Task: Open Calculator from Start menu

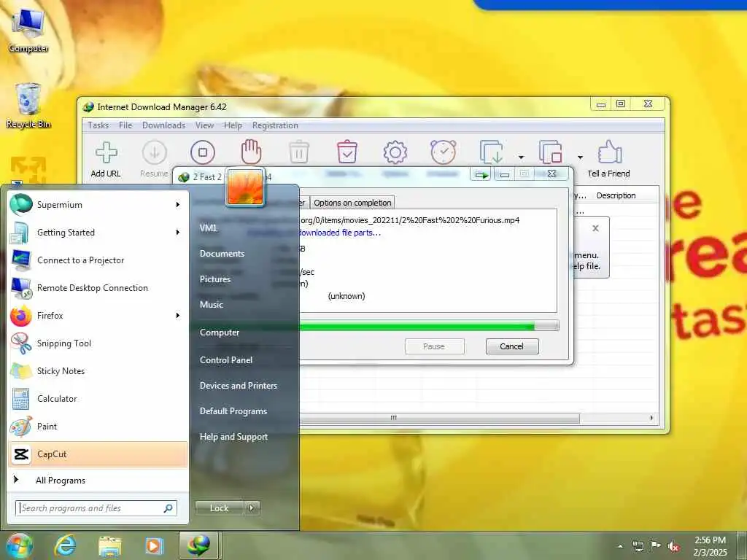Action: [98, 399]
